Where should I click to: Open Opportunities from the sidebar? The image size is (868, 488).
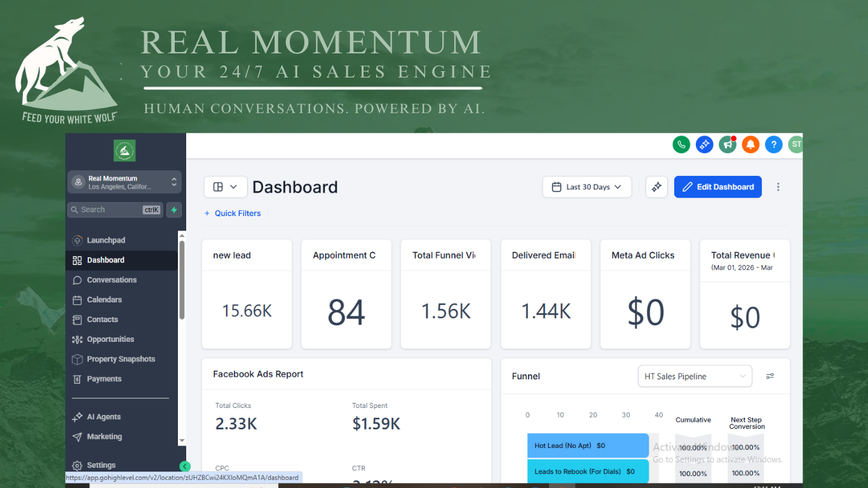point(110,339)
